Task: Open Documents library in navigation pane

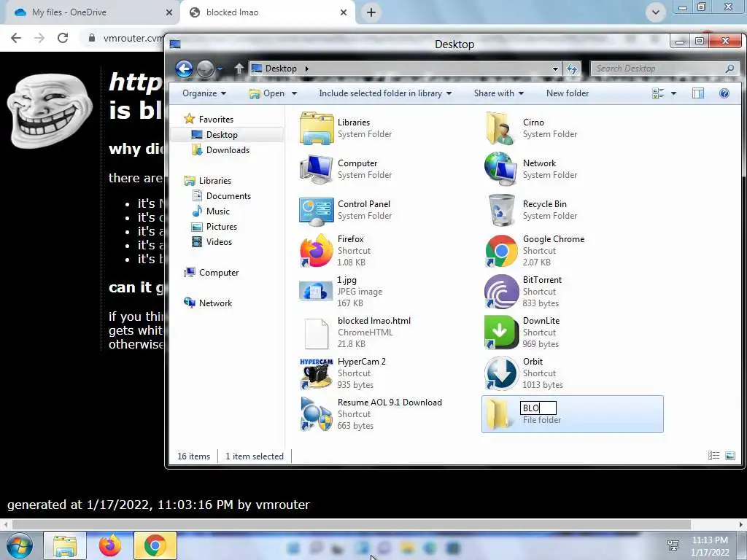Action: [x=222, y=195]
